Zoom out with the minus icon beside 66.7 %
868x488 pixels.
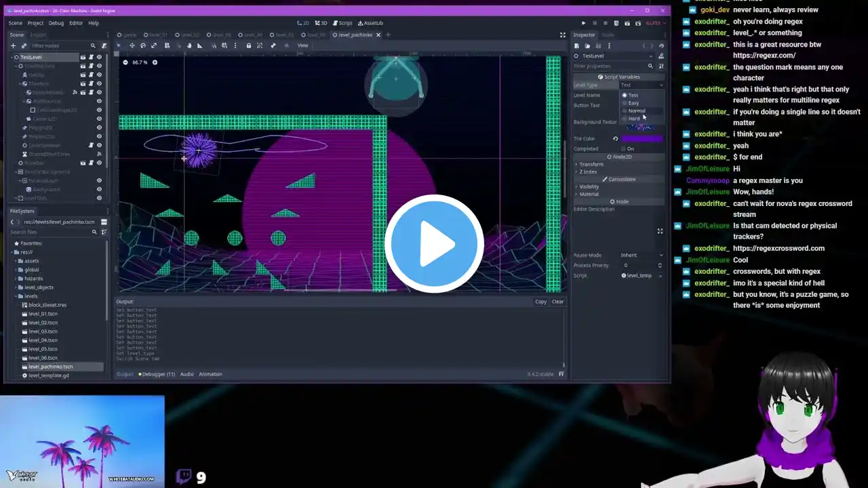[125, 62]
